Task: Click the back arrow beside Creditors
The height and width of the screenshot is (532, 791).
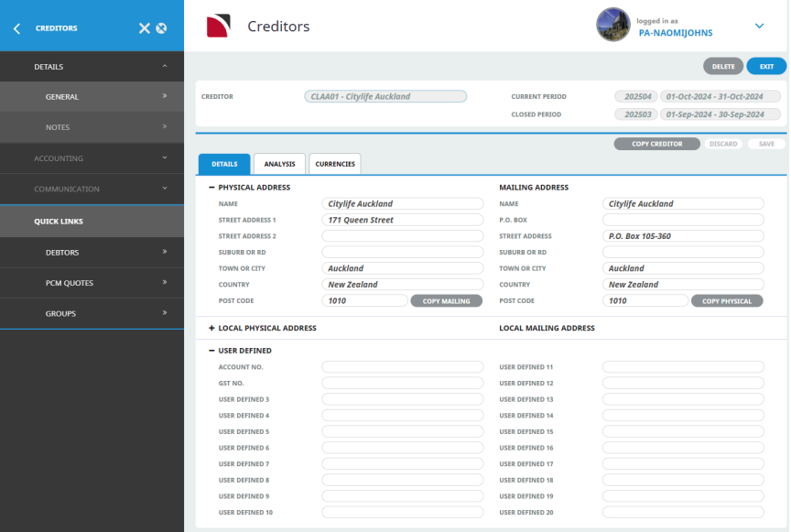Action: [16, 28]
